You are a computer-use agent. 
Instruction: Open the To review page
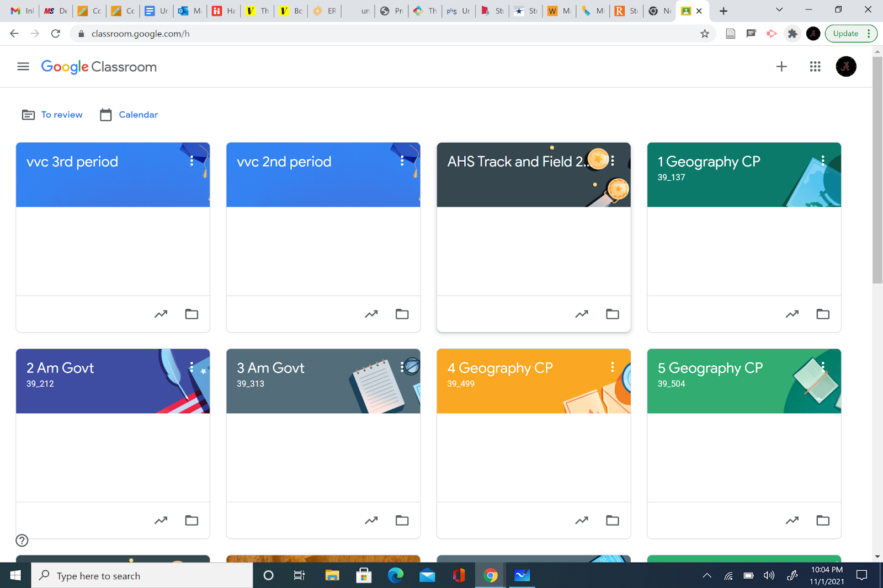(52, 115)
